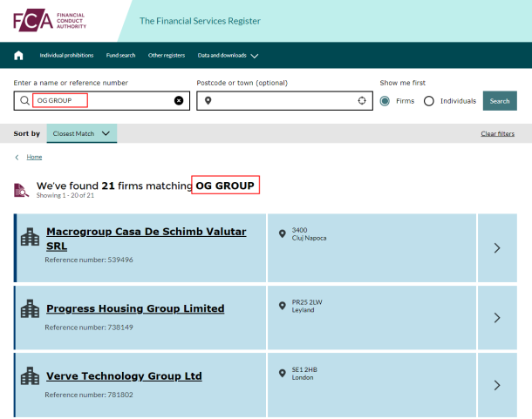Click Reference number: 781802 text

coord(89,395)
